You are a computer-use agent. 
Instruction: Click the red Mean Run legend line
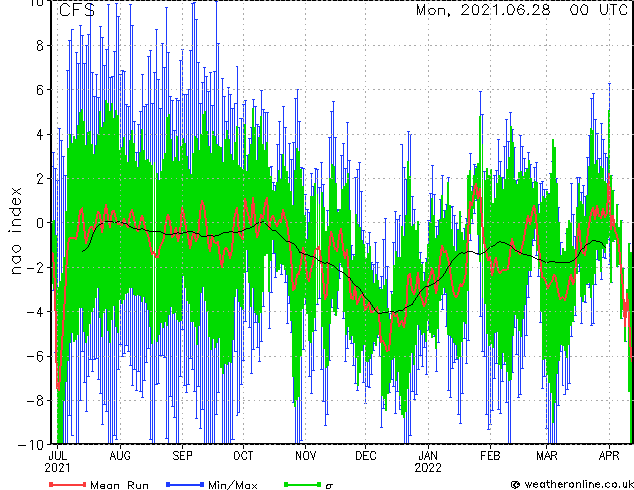click(x=68, y=484)
